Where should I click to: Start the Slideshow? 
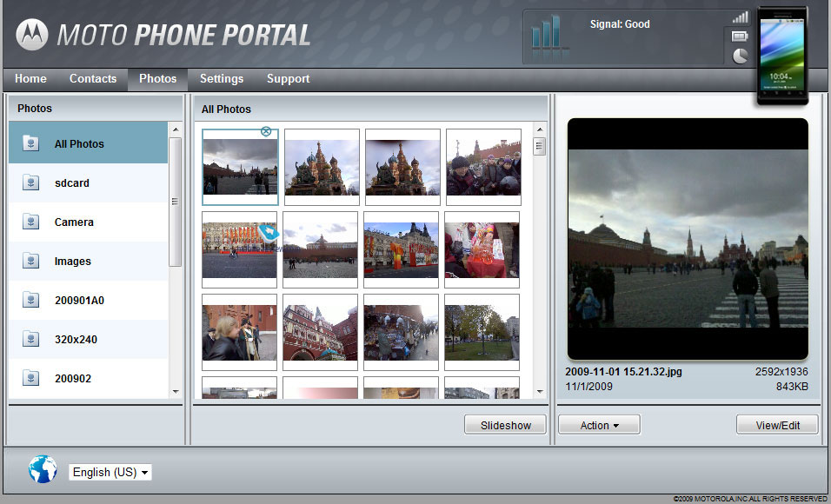[506, 425]
